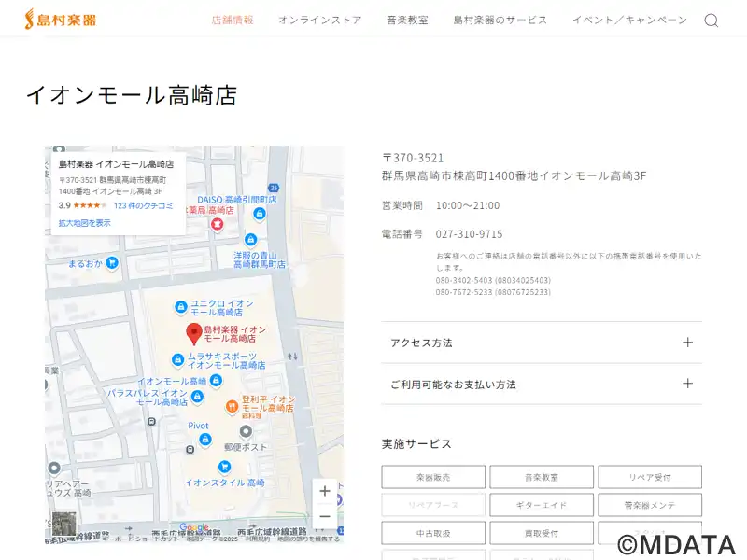Click the DAISO 高崎引間町店 marker
Viewport: 747px width, 560px height.
click(260, 214)
